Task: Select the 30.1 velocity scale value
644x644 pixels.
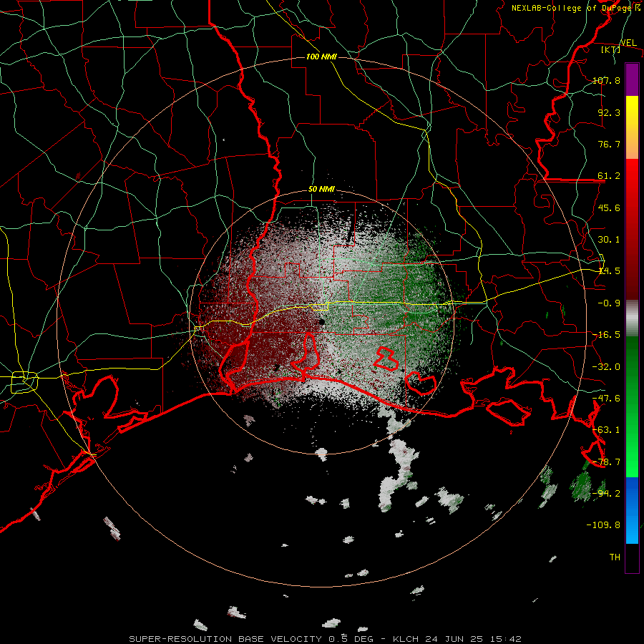Action: point(609,240)
